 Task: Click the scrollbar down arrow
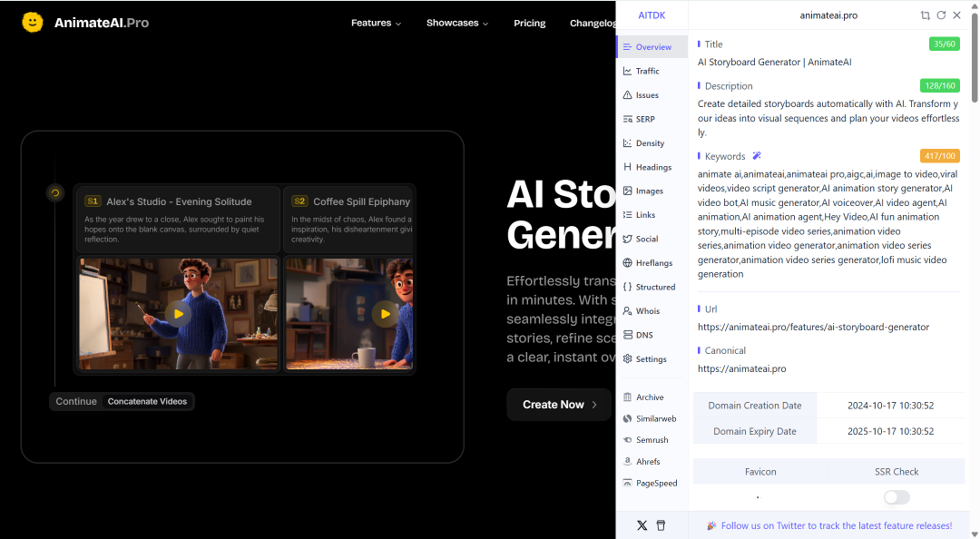click(975, 534)
